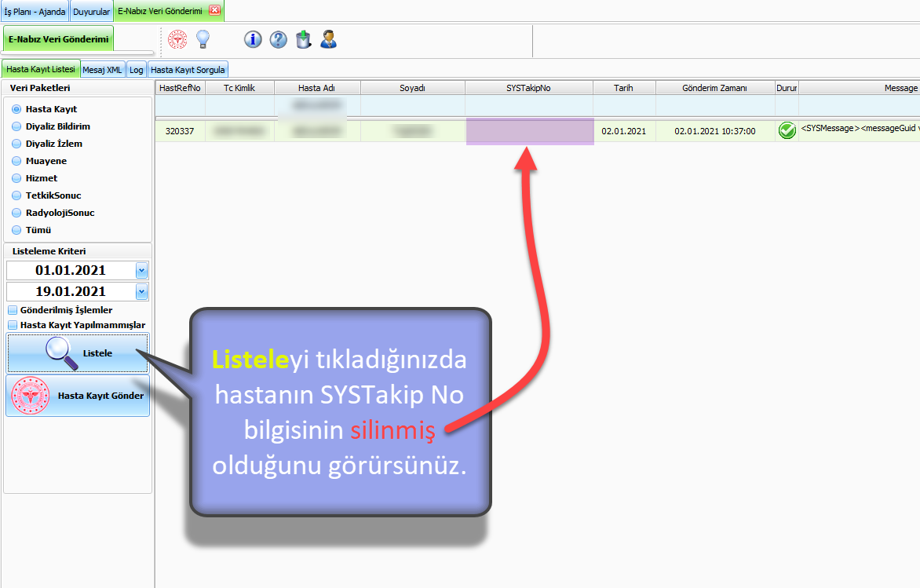
Task: Sort by the Message column header
Action: tap(859, 88)
